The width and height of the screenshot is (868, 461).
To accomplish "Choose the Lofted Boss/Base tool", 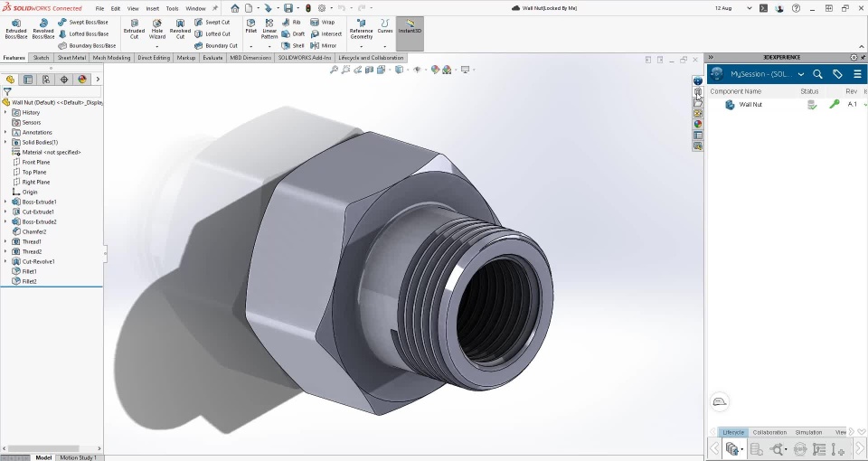I will pos(83,33).
